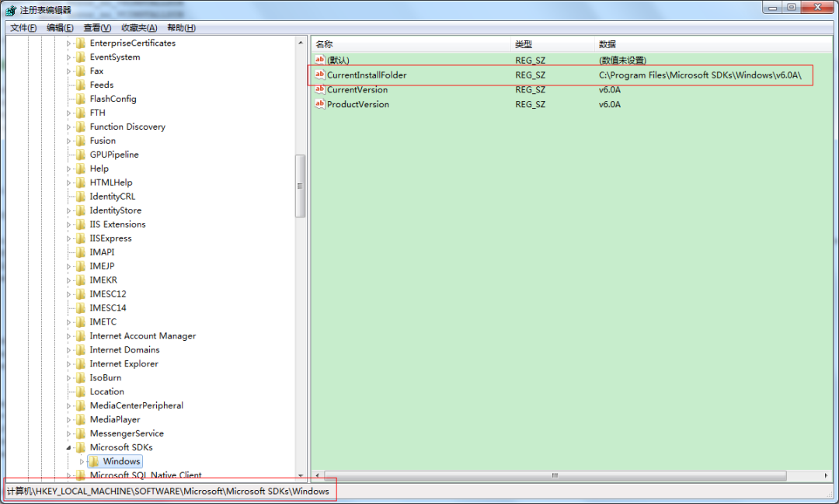Click the tree pane scroll down arrow
Image resolution: width=839 pixels, height=504 pixels.
[x=300, y=475]
